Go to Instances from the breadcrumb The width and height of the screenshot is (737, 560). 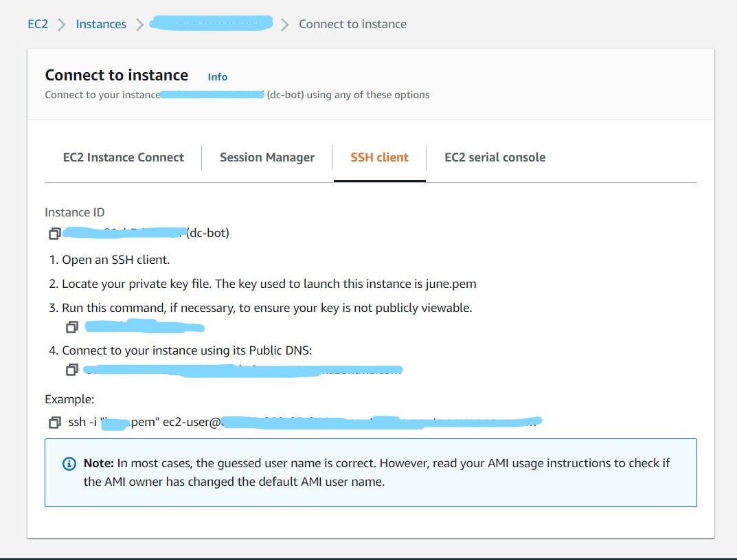coord(101,23)
